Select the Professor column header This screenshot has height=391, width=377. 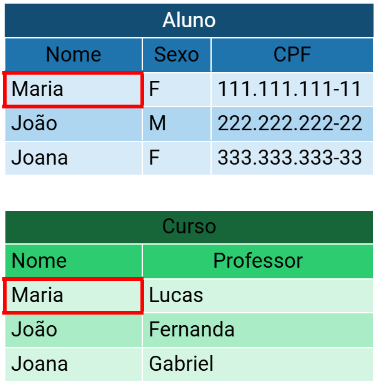(x=258, y=261)
